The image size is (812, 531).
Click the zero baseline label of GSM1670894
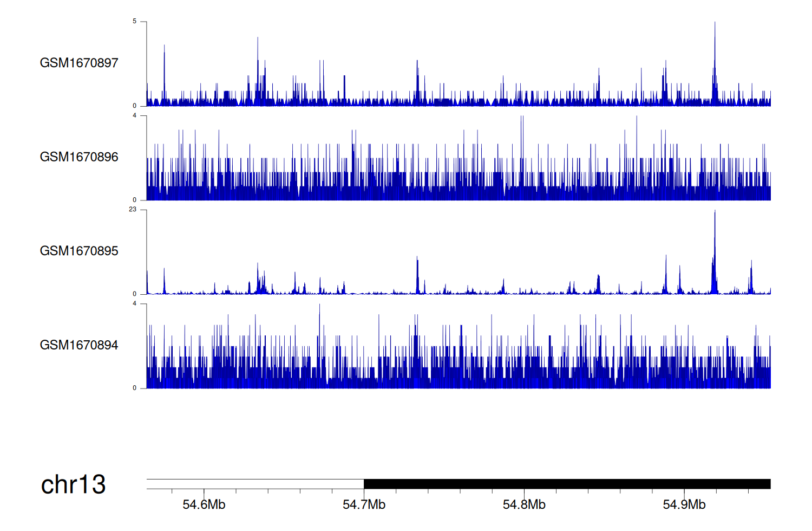[x=134, y=388]
